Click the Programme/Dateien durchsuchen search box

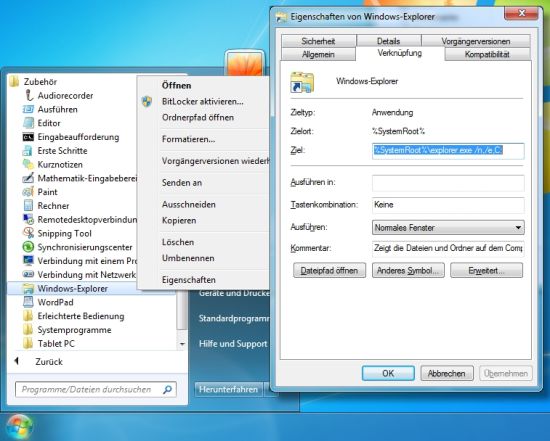click(95, 389)
